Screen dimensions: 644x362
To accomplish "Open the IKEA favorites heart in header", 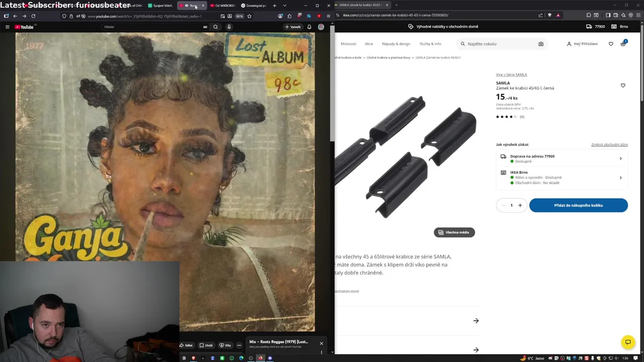I will pyautogui.click(x=611, y=44).
